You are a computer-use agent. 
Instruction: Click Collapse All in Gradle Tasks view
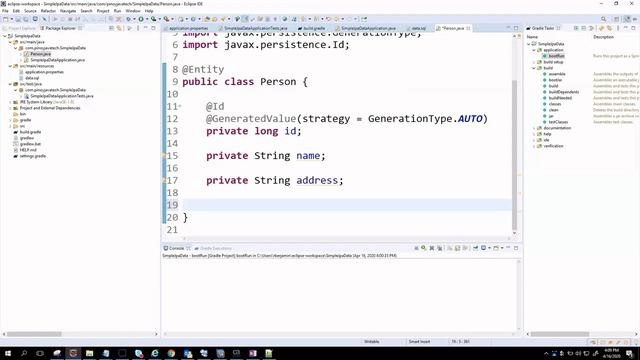click(x=584, y=28)
